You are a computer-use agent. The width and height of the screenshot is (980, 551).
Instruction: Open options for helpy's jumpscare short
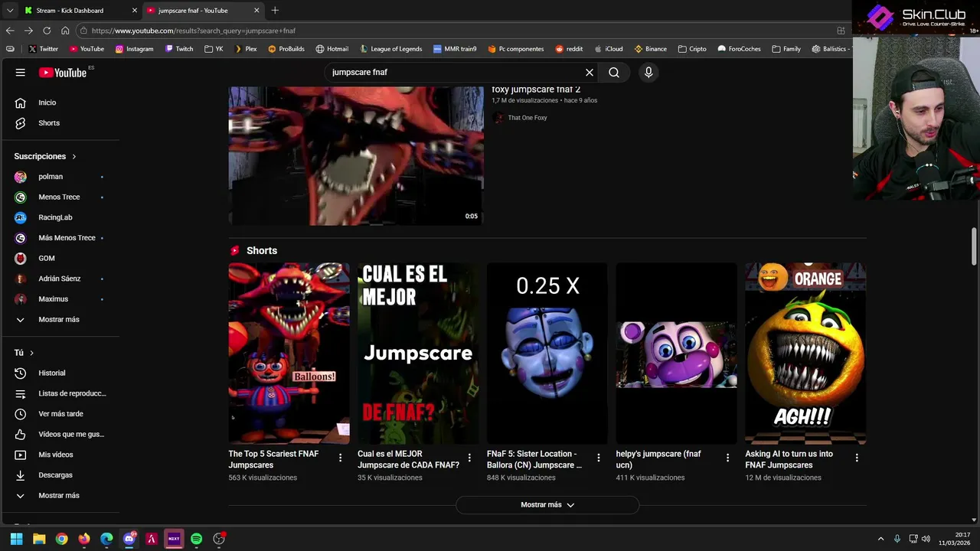728,458
